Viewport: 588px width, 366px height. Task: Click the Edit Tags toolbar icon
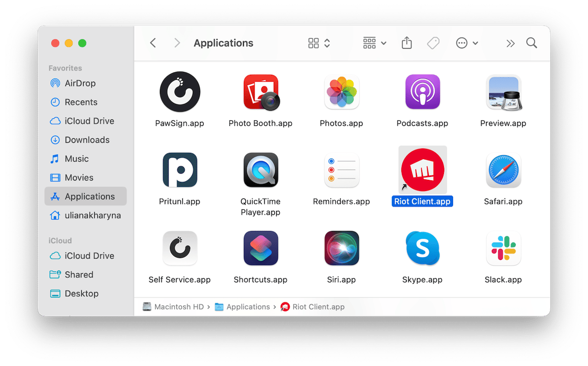click(433, 43)
